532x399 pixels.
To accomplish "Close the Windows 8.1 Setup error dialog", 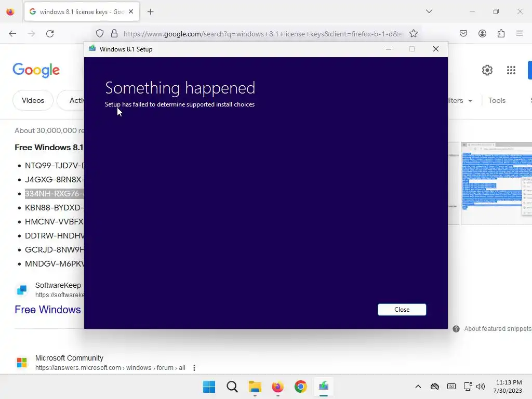I will coord(402,310).
